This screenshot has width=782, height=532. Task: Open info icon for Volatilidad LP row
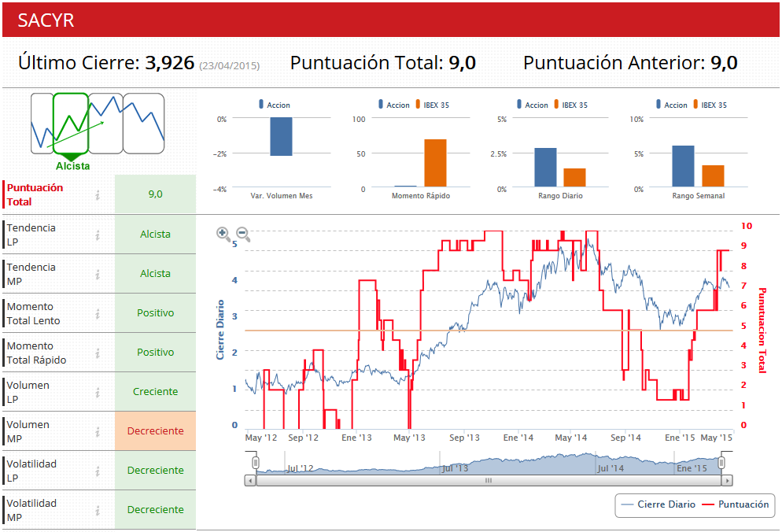98,471
